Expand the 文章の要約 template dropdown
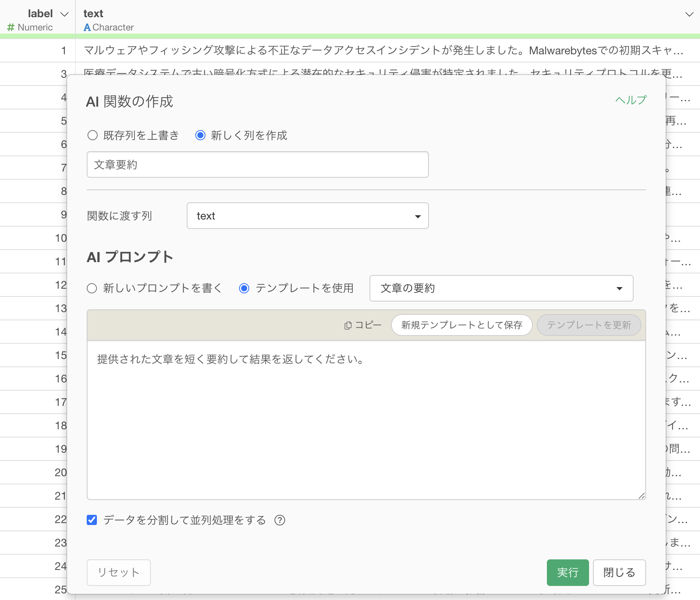700x600 pixels. click(x=501, y=288)
